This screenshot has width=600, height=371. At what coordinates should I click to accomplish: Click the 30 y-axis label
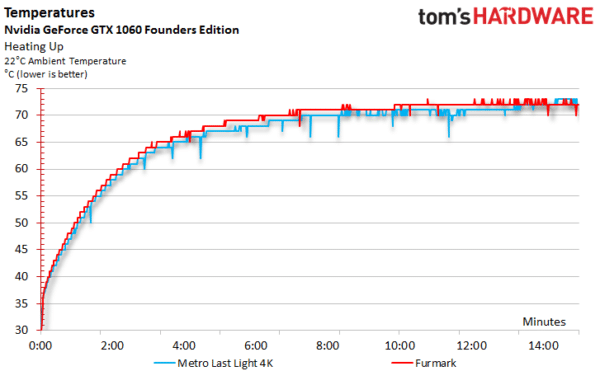[x=21, y=330]
